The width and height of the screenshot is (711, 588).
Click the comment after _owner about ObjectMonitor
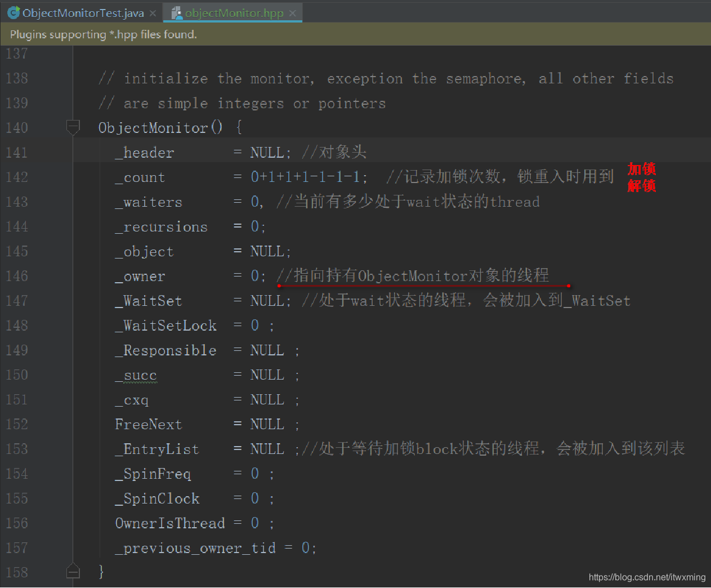click(x=413, y=275)
